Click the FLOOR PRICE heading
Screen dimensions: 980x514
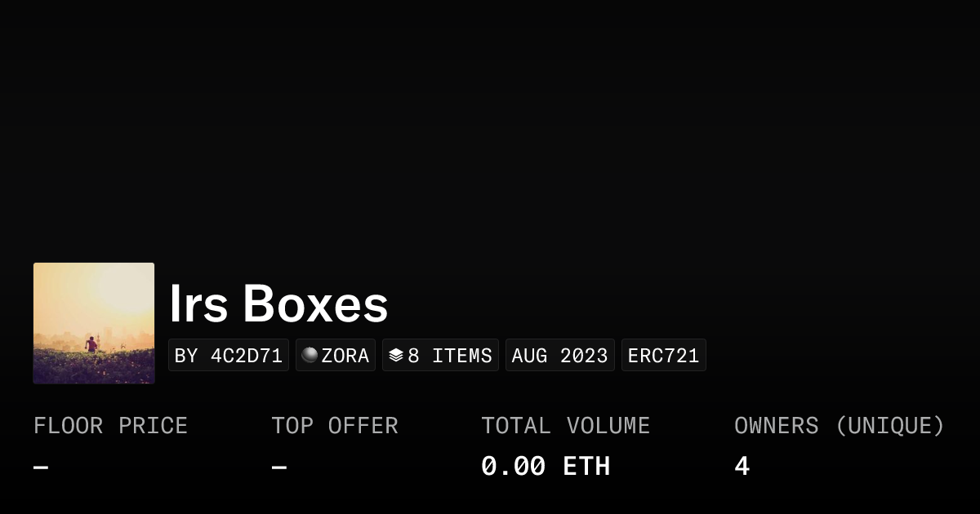(110, 425)
